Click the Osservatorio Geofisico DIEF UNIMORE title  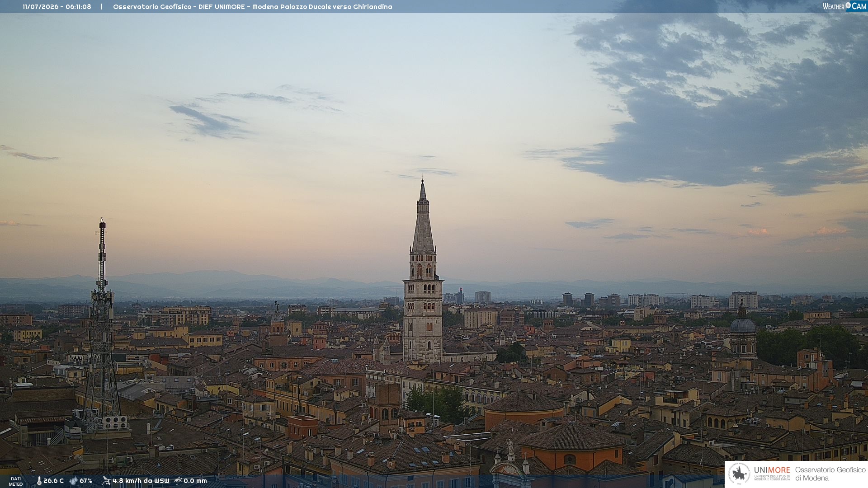tap(253, 7)
